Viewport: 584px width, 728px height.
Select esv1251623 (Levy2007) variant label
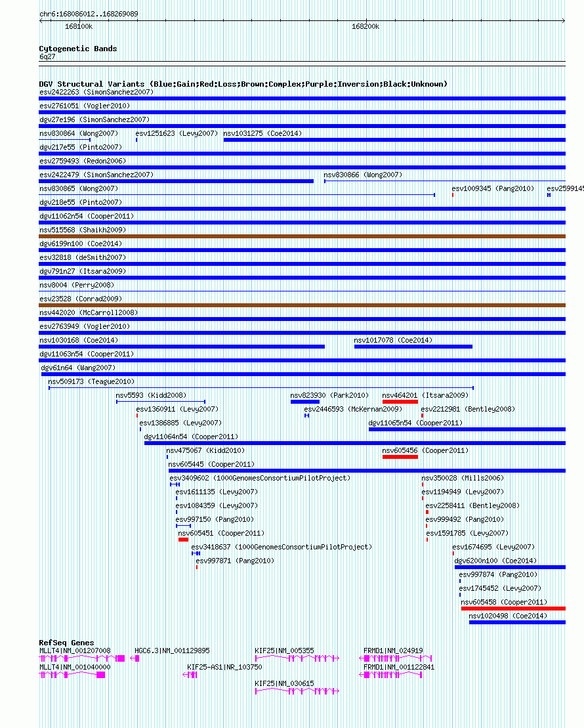point(177,133)
